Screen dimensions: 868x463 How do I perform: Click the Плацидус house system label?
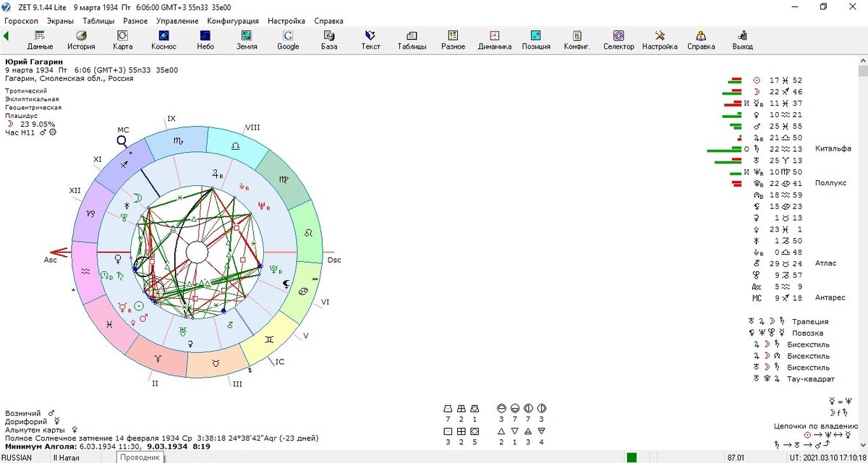[x=21, y=116]
